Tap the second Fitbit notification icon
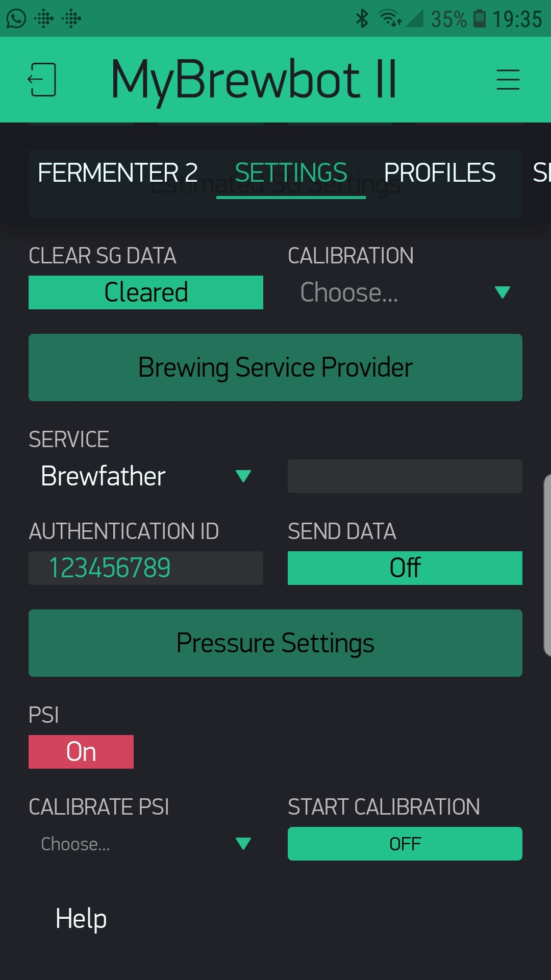This screenshot has height=980, width=551. 71,19
